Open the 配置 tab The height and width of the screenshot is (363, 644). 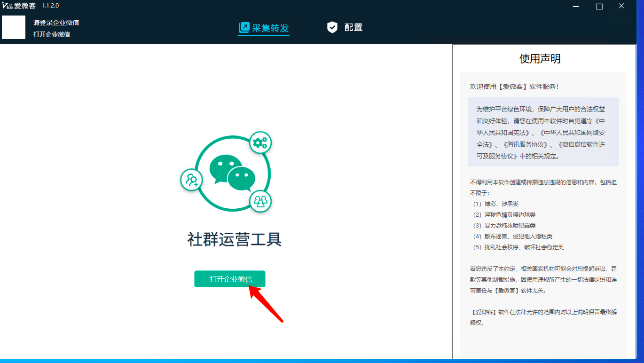tap(345, 27)
